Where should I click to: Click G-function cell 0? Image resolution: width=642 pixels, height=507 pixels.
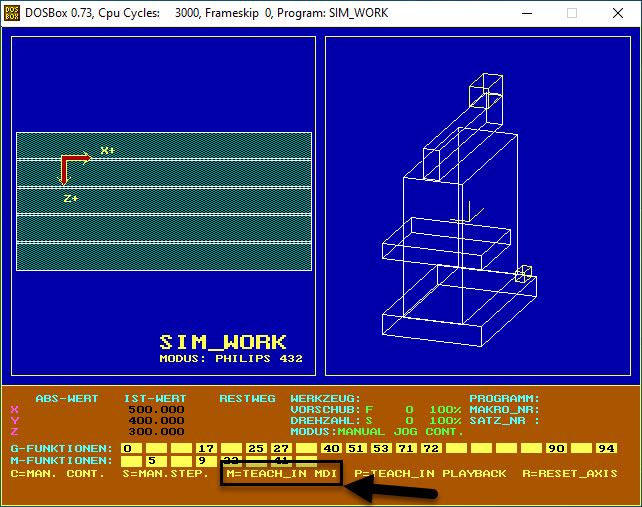click(x=131, y=448)
